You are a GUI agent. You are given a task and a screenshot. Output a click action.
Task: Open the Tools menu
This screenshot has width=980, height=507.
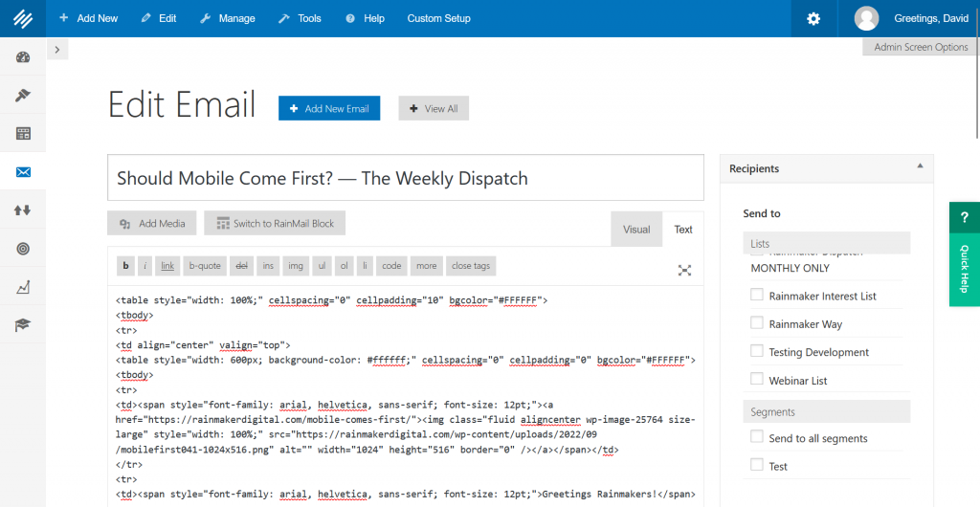pyautogui.click(x=300, y=19)
